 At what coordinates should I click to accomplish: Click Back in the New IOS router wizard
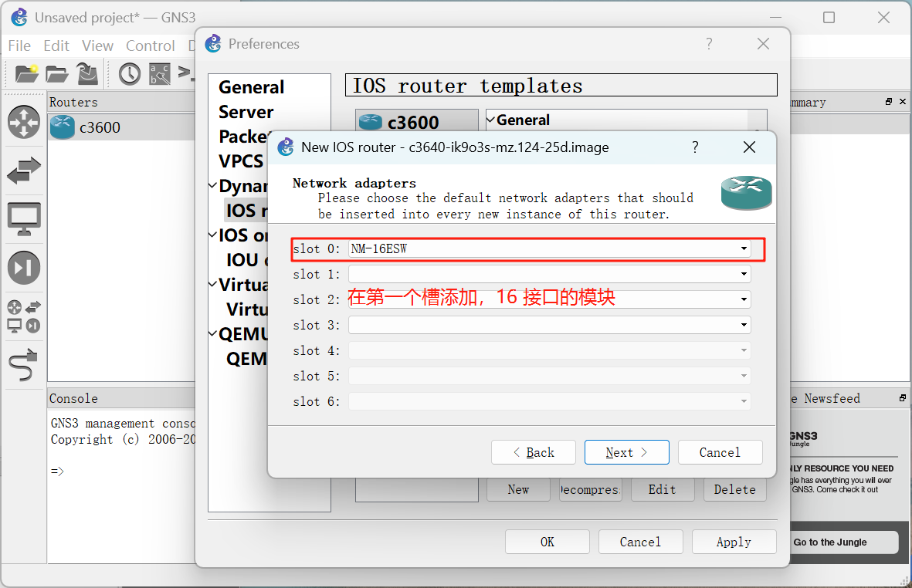[x=534, y=452]
